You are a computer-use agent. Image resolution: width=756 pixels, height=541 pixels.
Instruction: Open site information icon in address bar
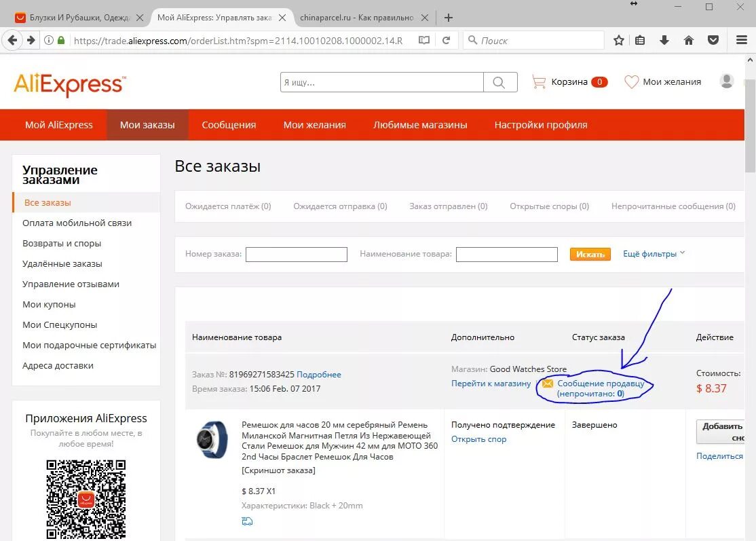pos(49,41)
